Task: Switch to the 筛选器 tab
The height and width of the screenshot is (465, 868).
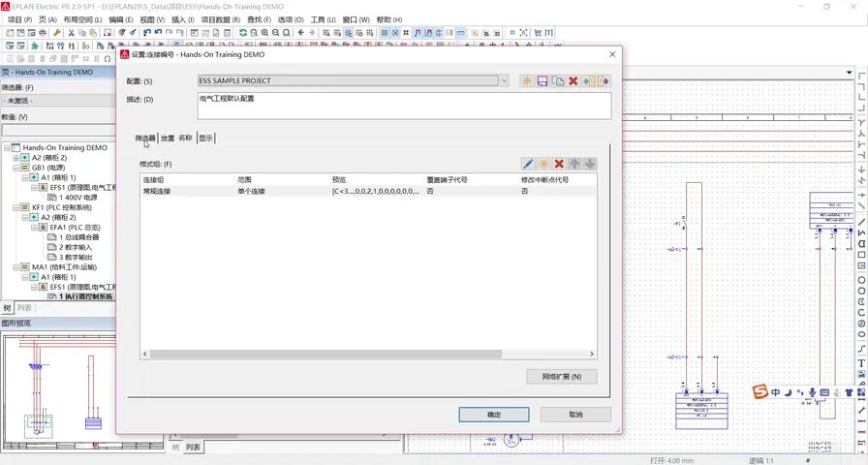Action: [x=145, y=138]
